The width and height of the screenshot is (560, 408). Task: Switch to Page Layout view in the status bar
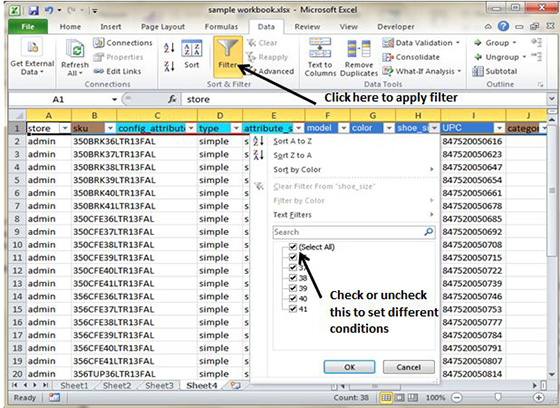tap(399, 398)
